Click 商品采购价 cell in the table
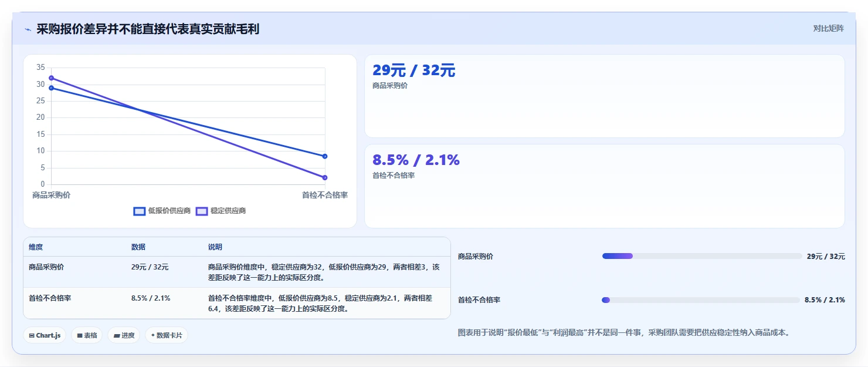 coord(46,267)
